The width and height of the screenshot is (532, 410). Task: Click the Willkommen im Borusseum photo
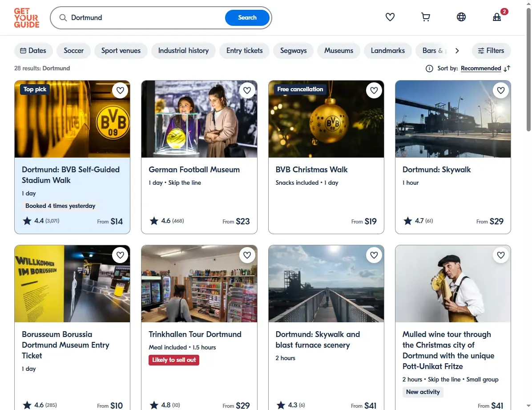coord(72,284)
